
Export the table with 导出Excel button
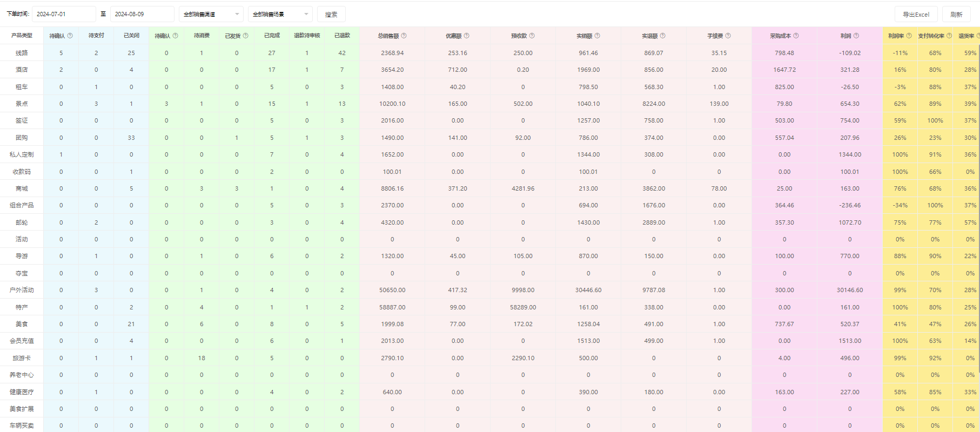coord(916,14)
